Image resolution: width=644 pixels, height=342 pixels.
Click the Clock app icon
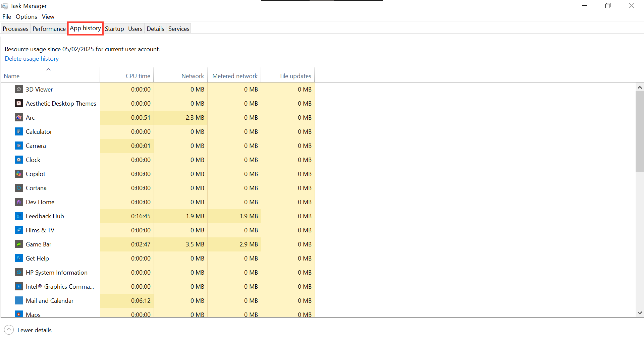(19, 160)
